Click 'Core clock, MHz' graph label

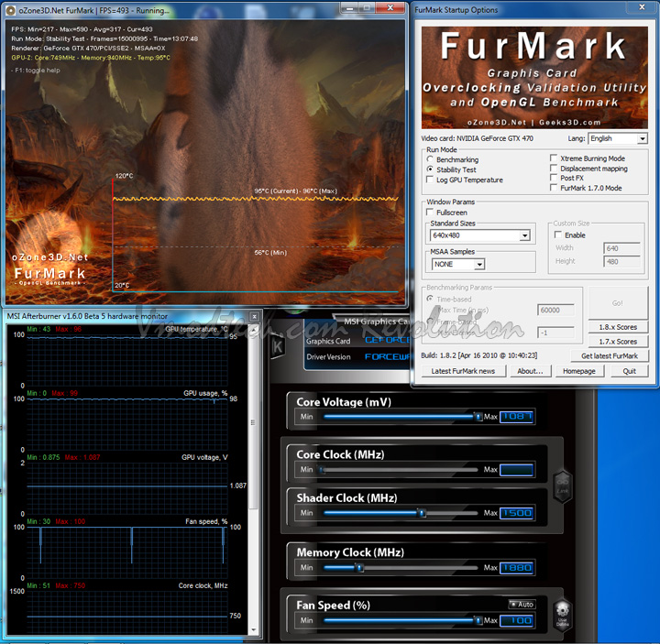(x=203, y=585)
